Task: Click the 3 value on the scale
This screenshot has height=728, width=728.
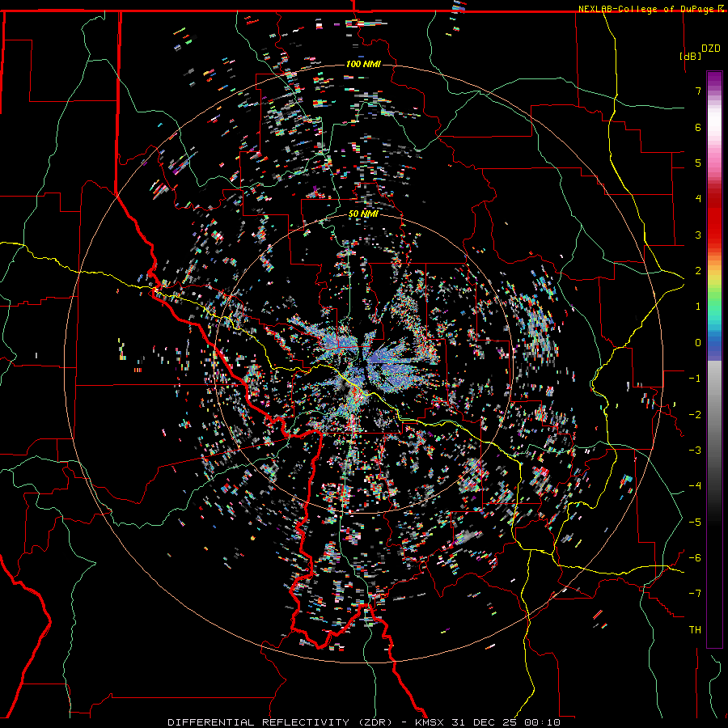Action: click(x=698, y=235)
